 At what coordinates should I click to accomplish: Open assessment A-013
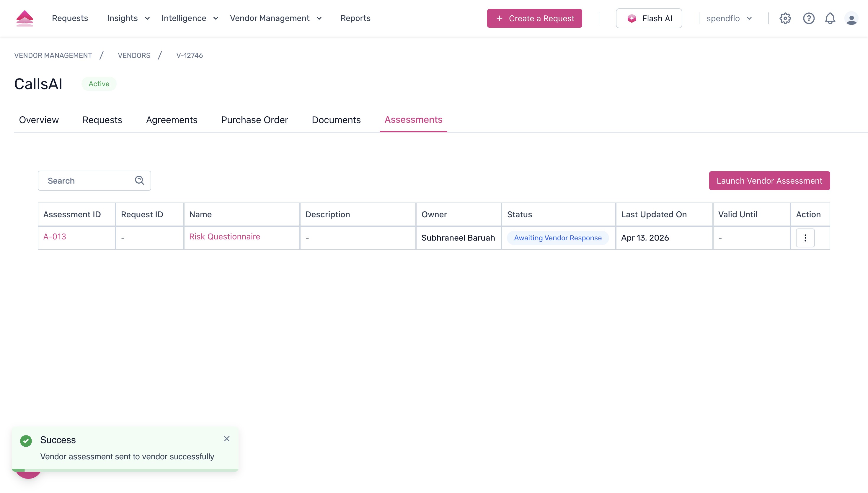click(55, 237)
